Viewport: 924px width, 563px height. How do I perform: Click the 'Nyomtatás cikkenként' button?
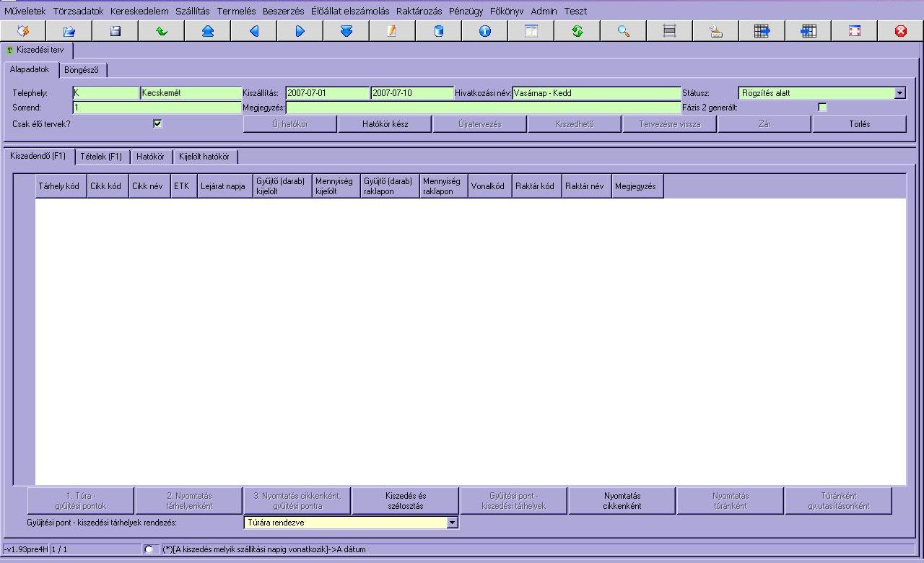click(x=622, y=501)
